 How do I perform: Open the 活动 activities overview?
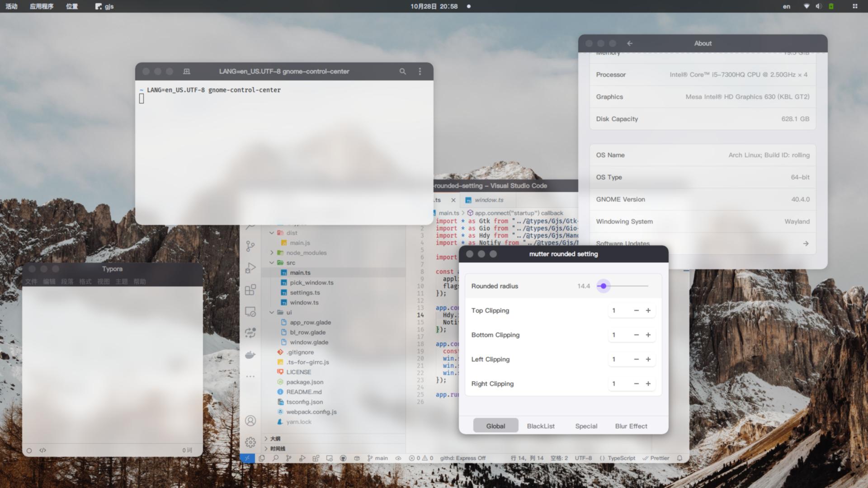(x=11, y=6)
